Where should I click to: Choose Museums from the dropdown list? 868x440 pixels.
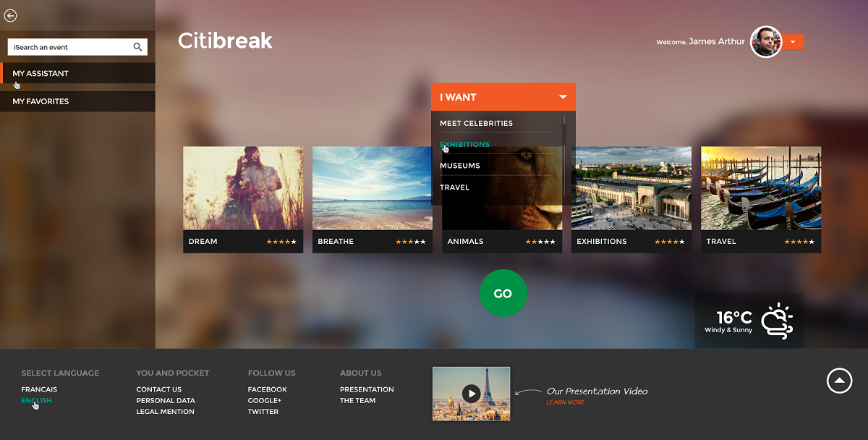click(x=460, y=166)
